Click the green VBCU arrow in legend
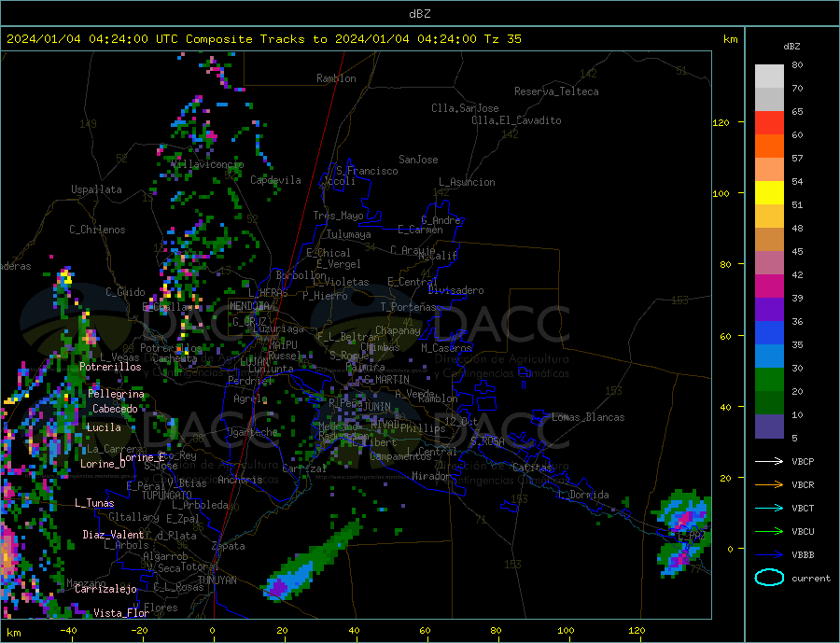 pos(771,531)
